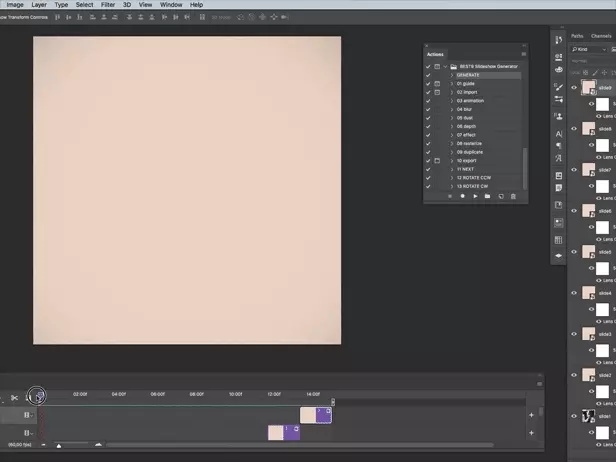Open the Layer menu

[39, 5]
